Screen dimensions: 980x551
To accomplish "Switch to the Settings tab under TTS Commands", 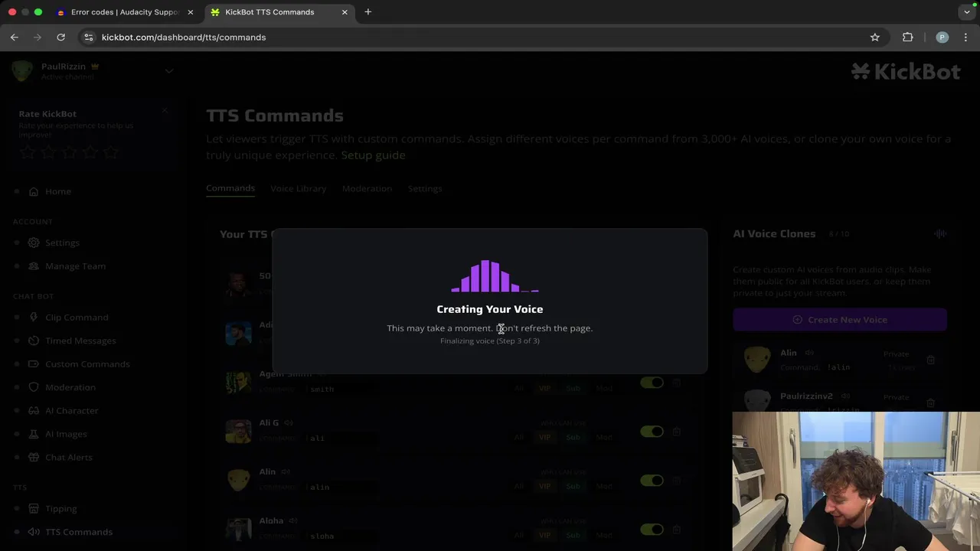I will pyautogui.click(x=425, y=188).
